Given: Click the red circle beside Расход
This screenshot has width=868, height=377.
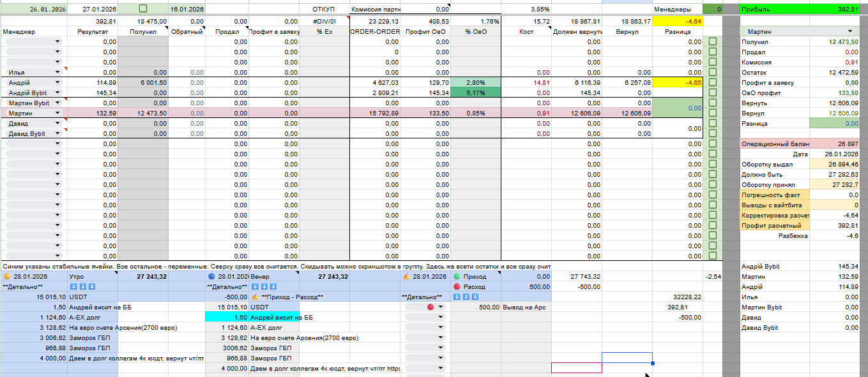Looking at the screenshot, I should [457, 286].
